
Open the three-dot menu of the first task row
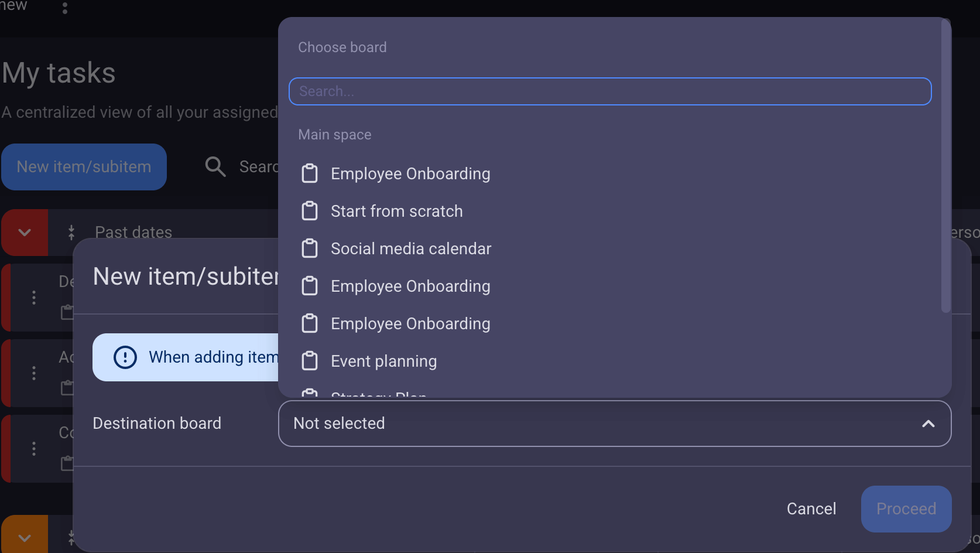[34, 298]
